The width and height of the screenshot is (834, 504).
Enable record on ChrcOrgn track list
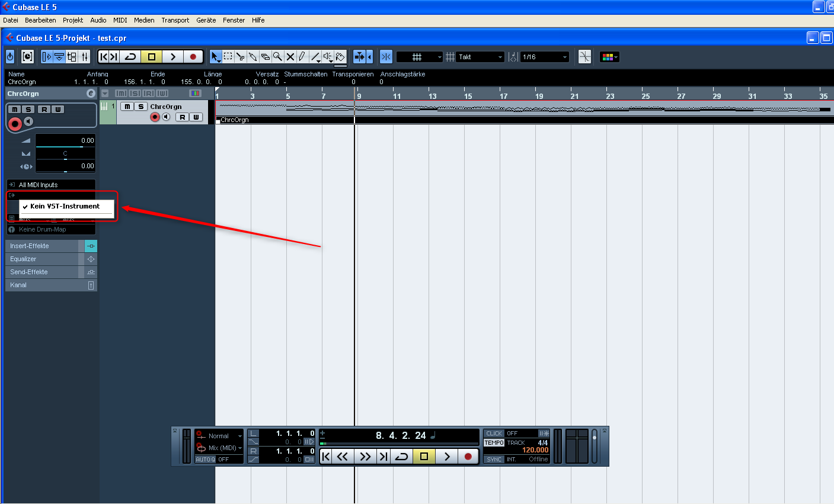click(x=155, y=117)
